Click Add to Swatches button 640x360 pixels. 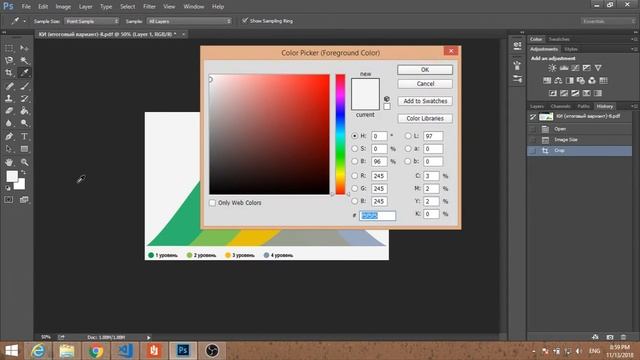coord(425,101)
